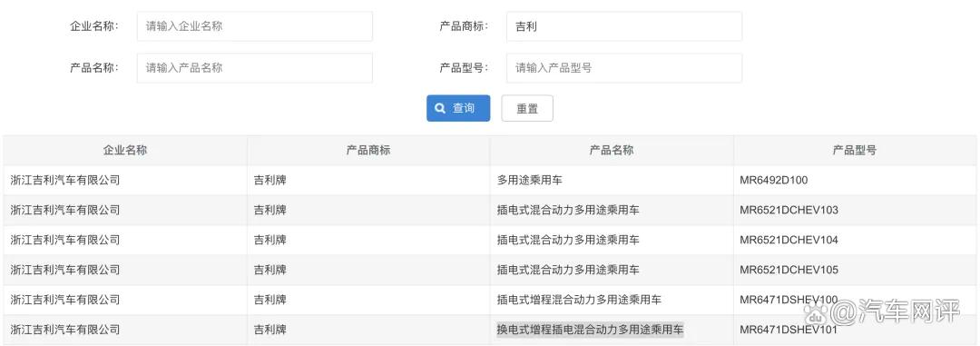This screenshot has height=346, width=980.
Task: Click the 产品商标 column header
Action: click(x=368, y=150)
